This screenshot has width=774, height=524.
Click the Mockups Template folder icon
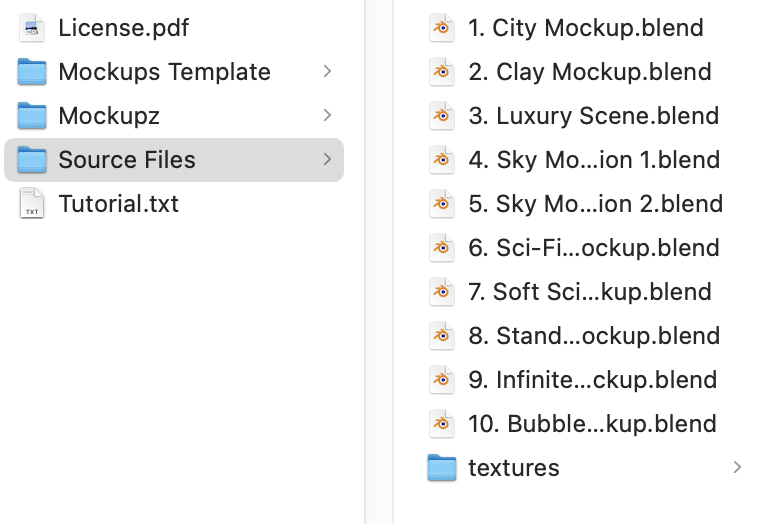pos(32,72)
